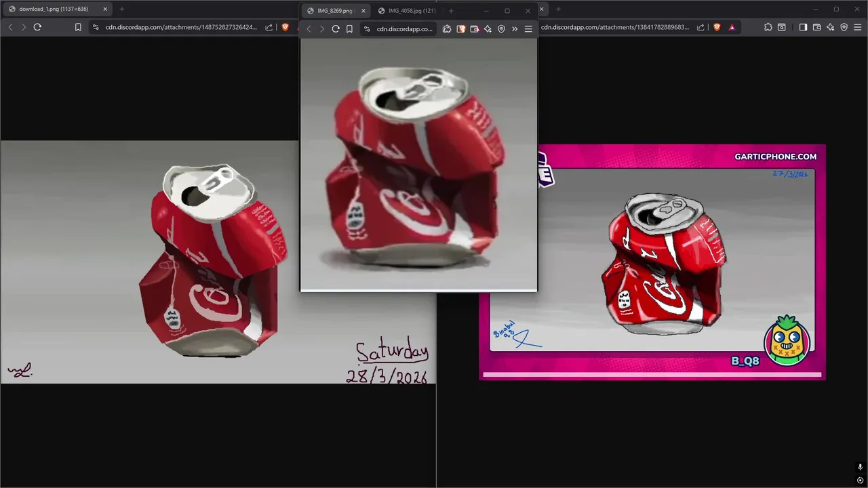Screen dimensions: 868x488
Task: Share the page from the right window
Action: [702, 27]
